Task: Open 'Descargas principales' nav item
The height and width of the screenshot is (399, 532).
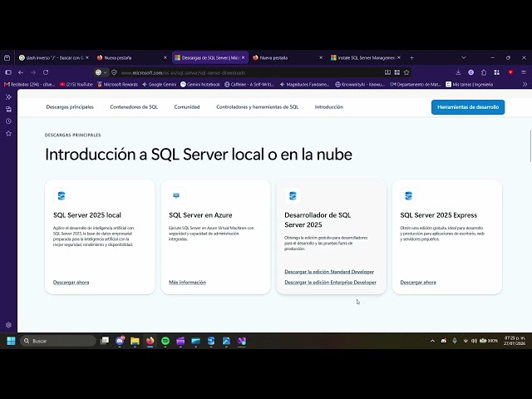Action: pos(70,107)
